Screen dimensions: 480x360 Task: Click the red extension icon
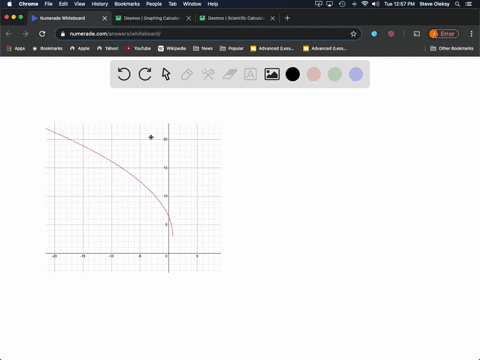coord(391,34)
